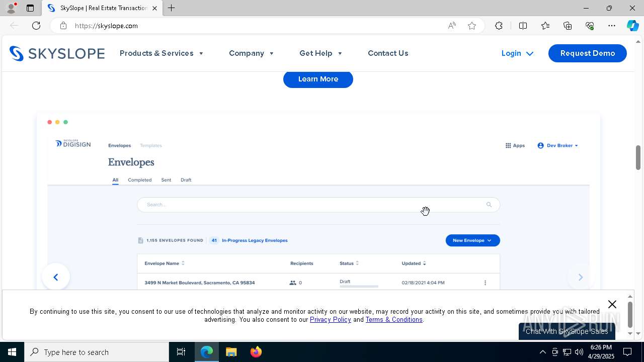The width and height of the screenshot is (644, 362).
Task: Open the Collections icon
Action: tap(568, 26)
